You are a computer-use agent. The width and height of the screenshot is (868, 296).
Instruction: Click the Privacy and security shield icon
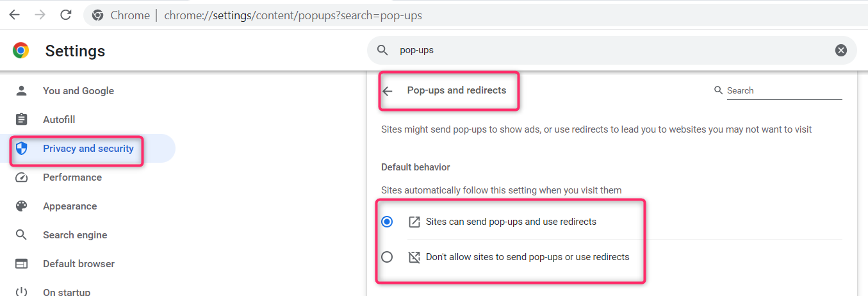(22, 149)
